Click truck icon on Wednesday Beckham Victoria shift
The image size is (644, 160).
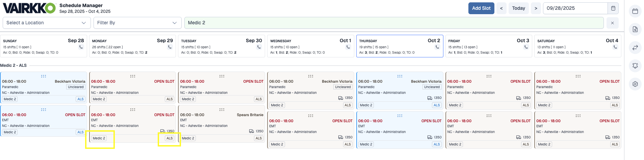point(340,98)
